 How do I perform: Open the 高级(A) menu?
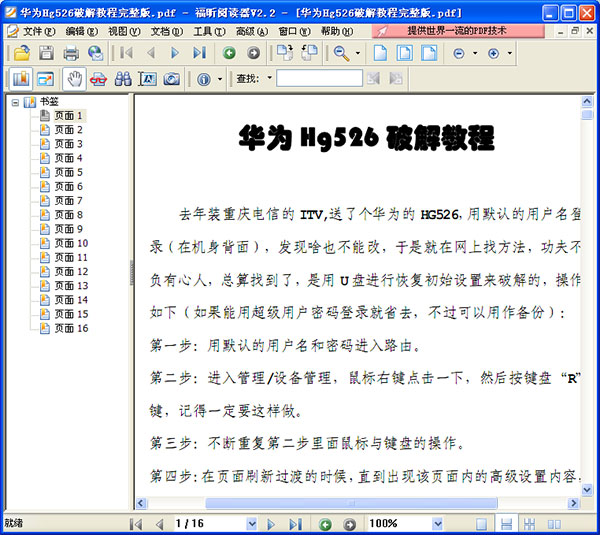coord(252,31)
